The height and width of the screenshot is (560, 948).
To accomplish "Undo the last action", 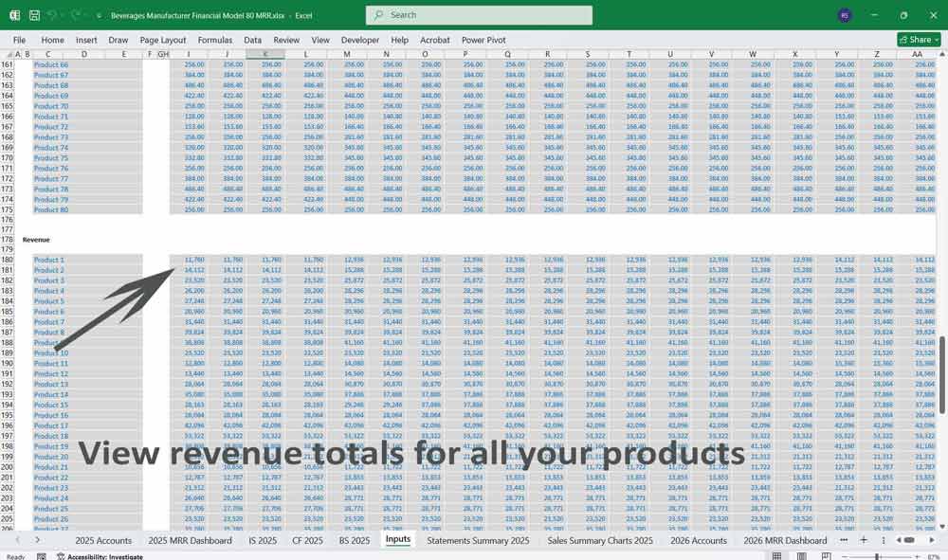I will (x=55, y=15).
